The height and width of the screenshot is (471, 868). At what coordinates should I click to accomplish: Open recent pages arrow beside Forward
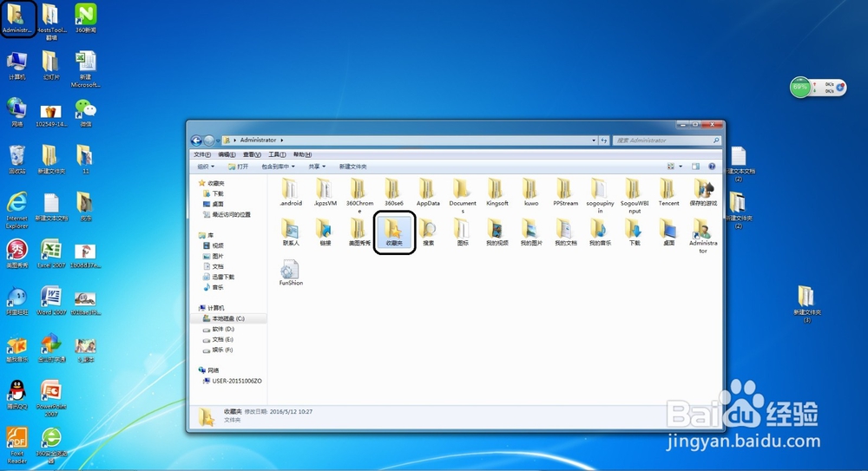(218, 141)
